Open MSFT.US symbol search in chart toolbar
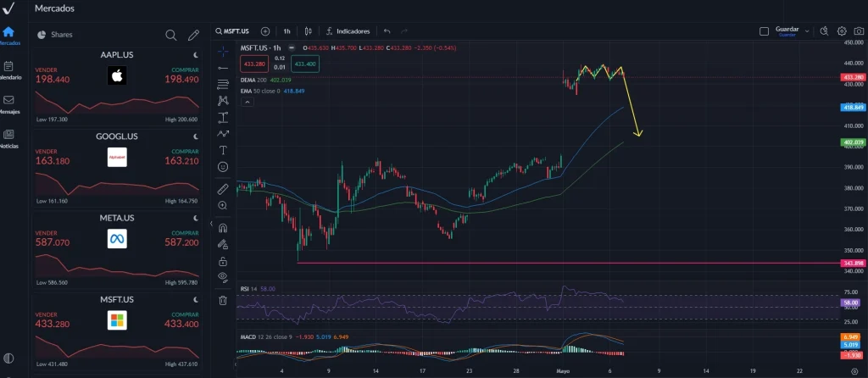Image resolution: width=868 pixels, height=378 pixels. click(x=232, y=31)
